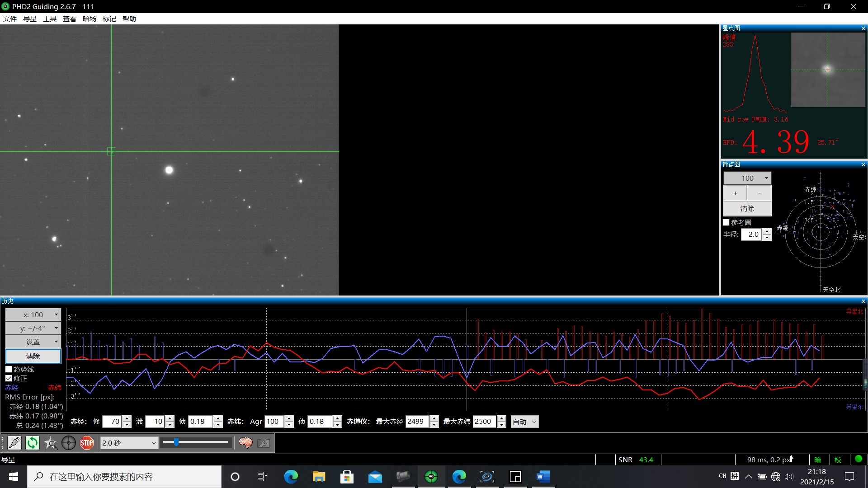The width and height of the screenshot is (868, 488).
Task: Click the bright star in guide image
Action: coord(169,170)
